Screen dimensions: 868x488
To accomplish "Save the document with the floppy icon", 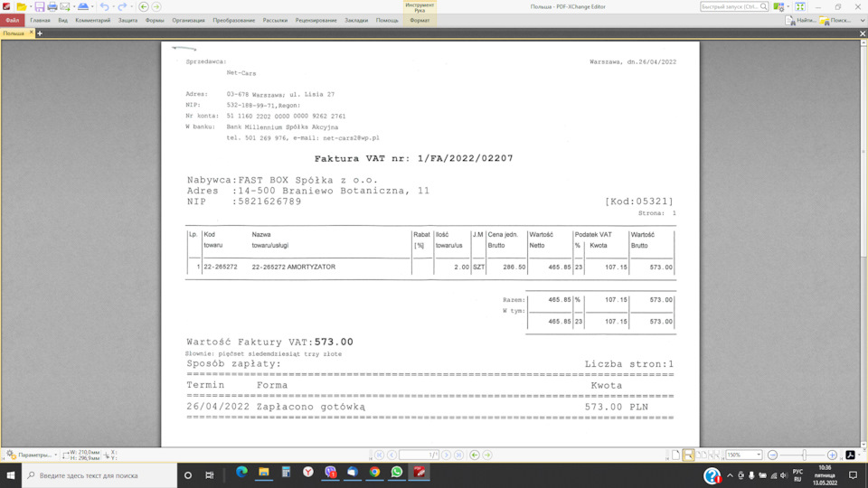I will coord(39,6).
